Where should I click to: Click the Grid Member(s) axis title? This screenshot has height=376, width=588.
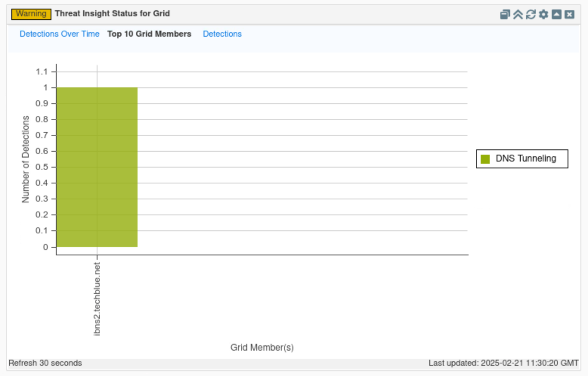point(262,347)
